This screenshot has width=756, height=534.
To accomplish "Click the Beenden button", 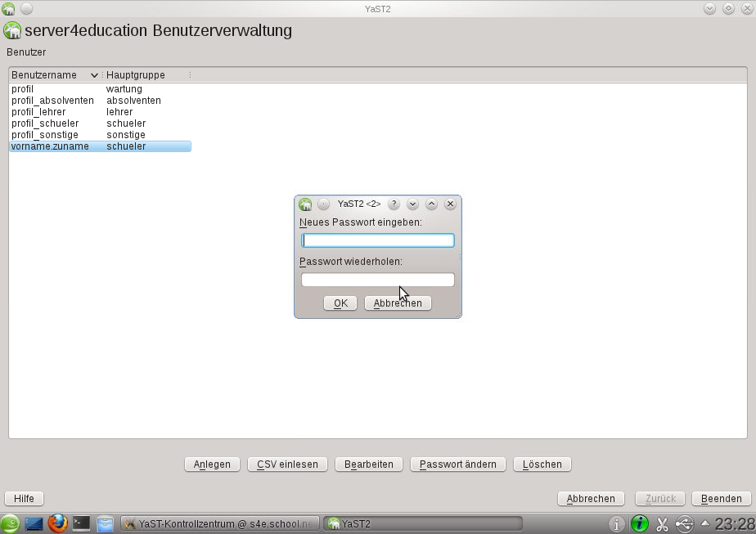I will click(x=722, y=498).
